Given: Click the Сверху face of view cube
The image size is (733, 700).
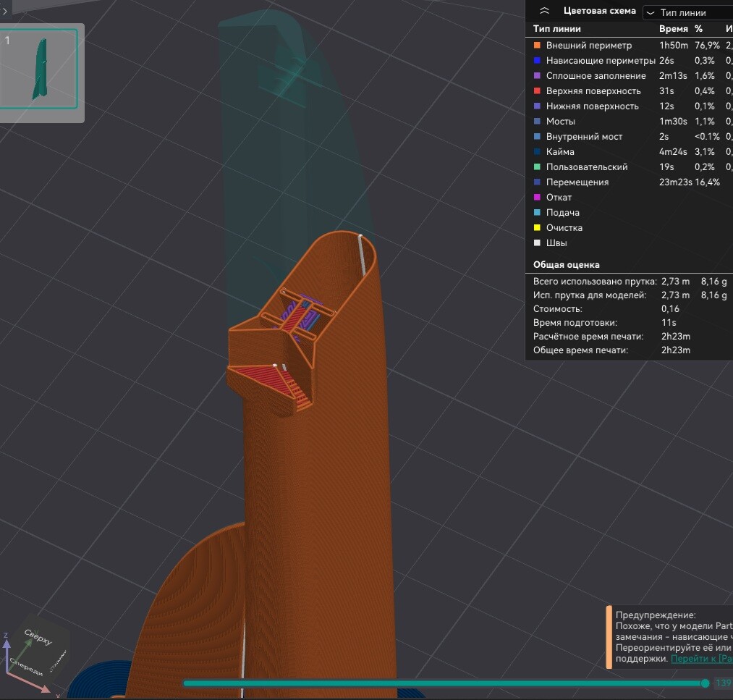Looking at the screenshot, I should [x=38, y=637].
